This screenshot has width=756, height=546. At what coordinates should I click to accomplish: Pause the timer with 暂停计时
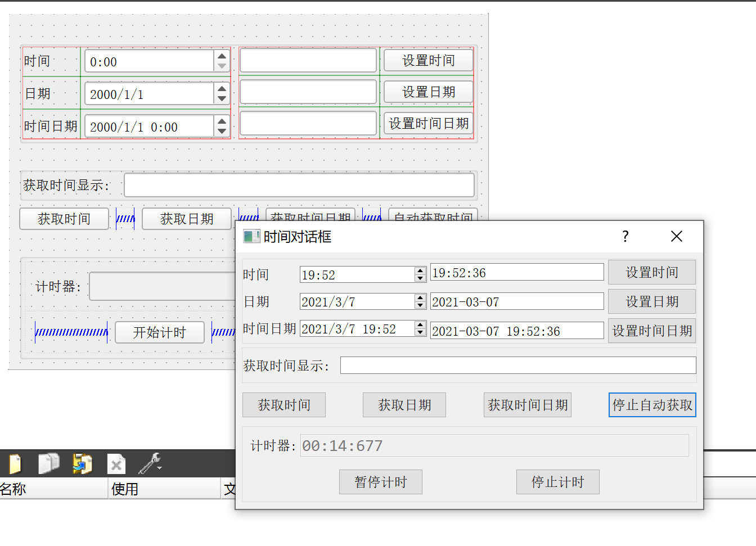(x=381, y=482)
